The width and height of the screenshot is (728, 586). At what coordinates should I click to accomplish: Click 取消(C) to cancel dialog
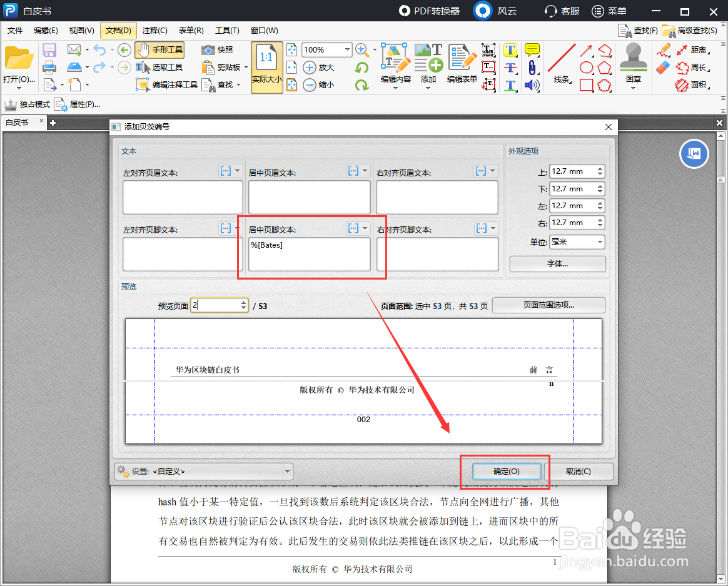coord(579,472)
